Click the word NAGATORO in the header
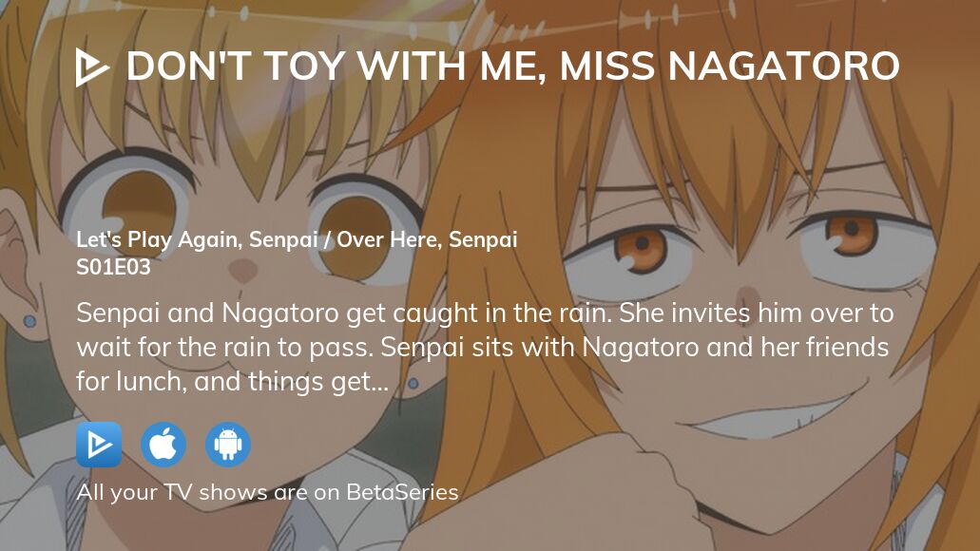The width and height of the screenshot is (980, 551). click(x=784, y=66)
